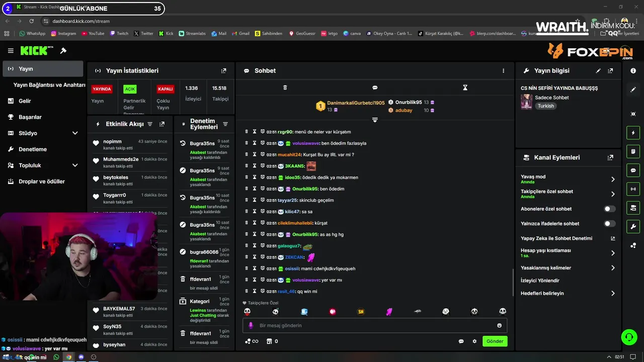
Task: Insert the pink hand emote from the quick row
Action: tap(389, 312)
